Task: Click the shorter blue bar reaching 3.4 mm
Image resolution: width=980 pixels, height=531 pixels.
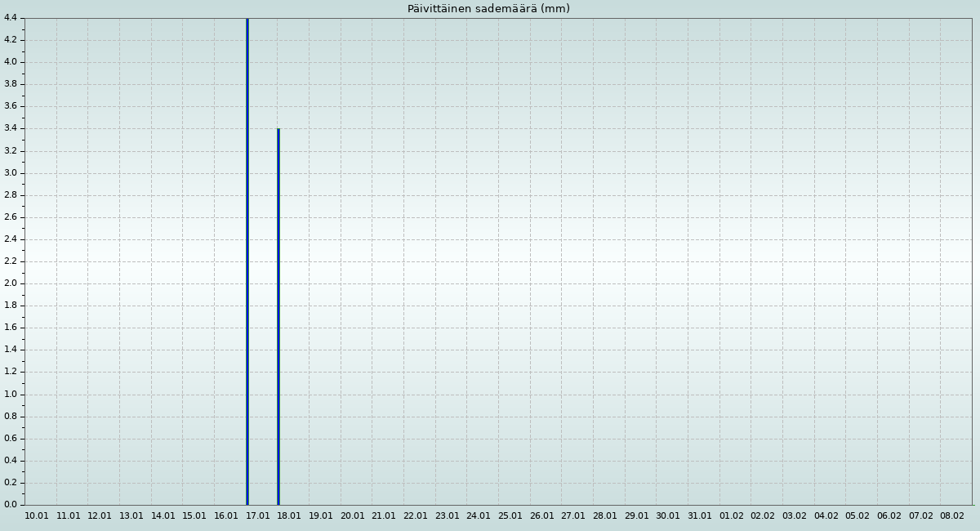Action: coord(278,317)
